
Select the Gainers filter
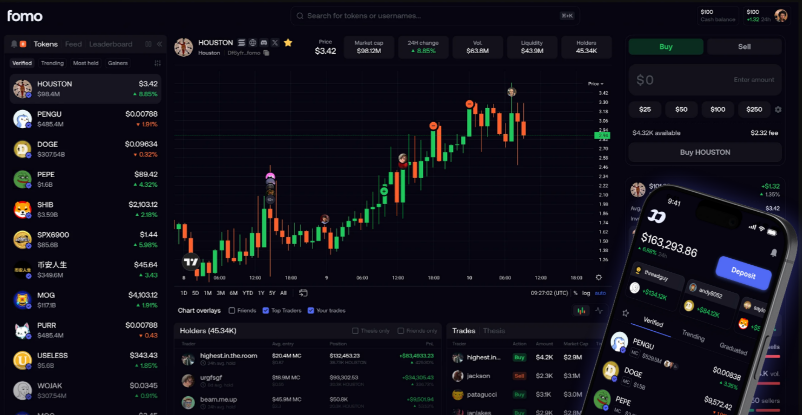point(118,63)
